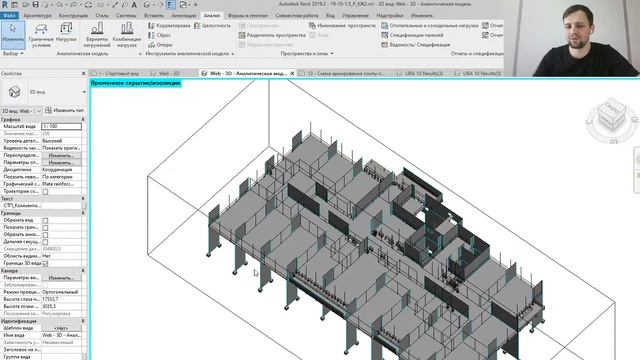Click the Высота глаза value field

click(62, 299)
